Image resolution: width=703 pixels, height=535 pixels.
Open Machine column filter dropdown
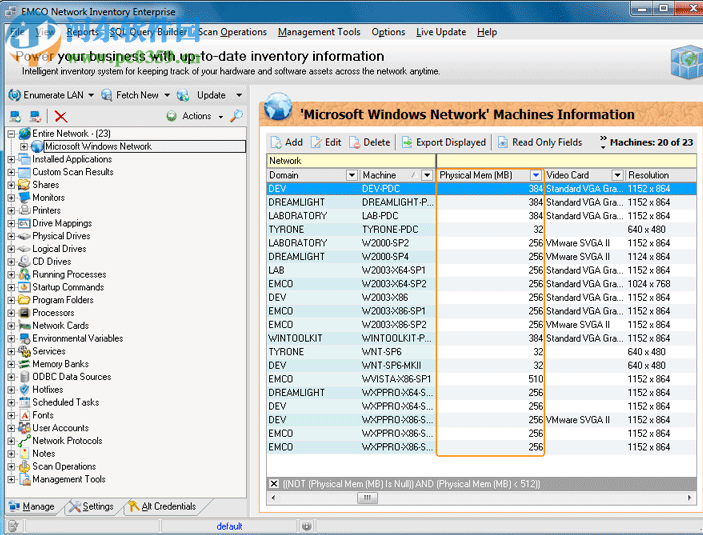(427, 175)
